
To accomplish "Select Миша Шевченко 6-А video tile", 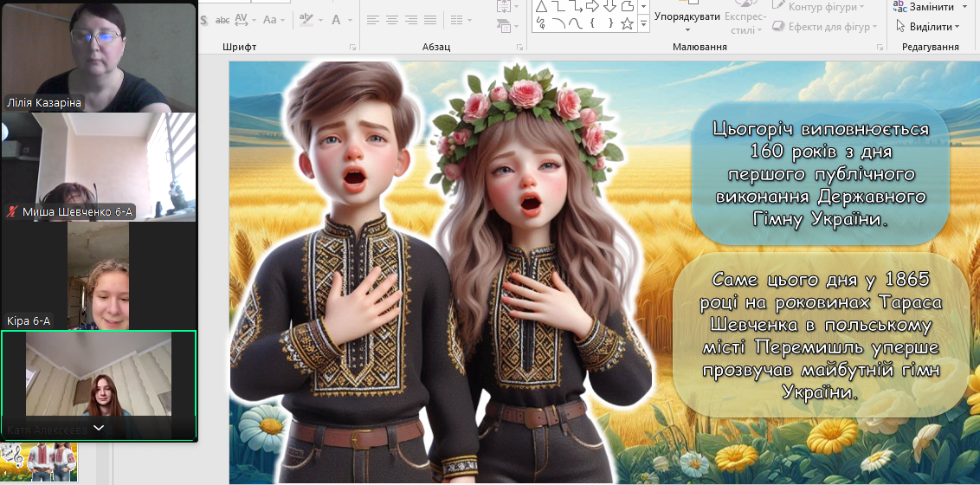I will point(99,166).
